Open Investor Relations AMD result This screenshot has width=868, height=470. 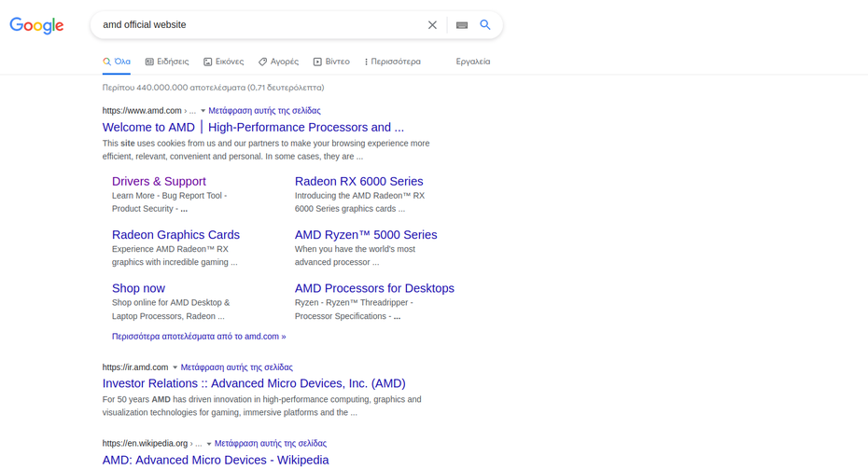254,383
